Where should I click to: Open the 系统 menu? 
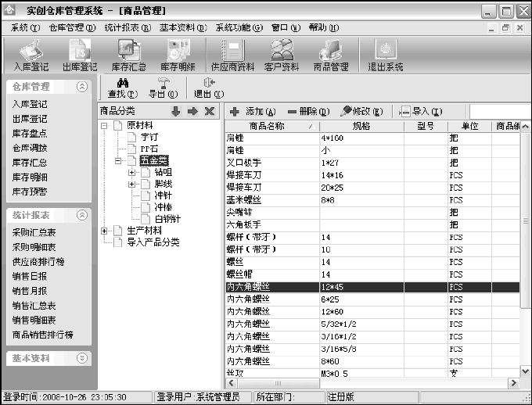coord(26,28)
